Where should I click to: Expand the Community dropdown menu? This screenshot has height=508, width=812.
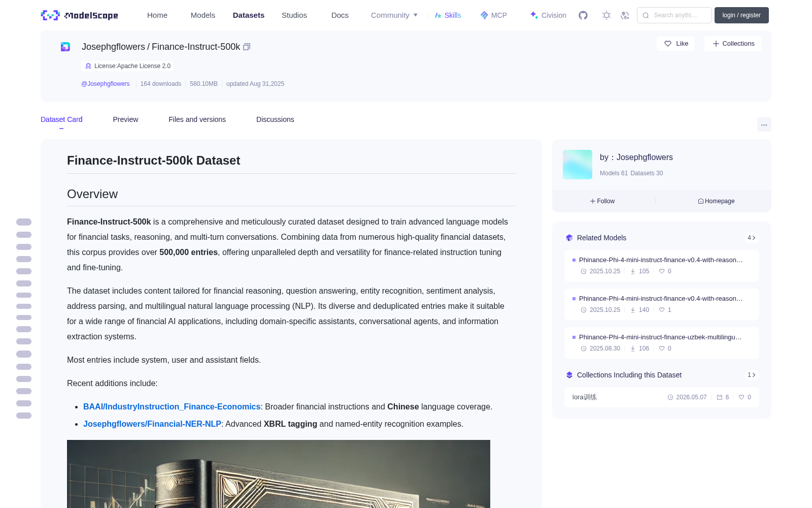394,15
